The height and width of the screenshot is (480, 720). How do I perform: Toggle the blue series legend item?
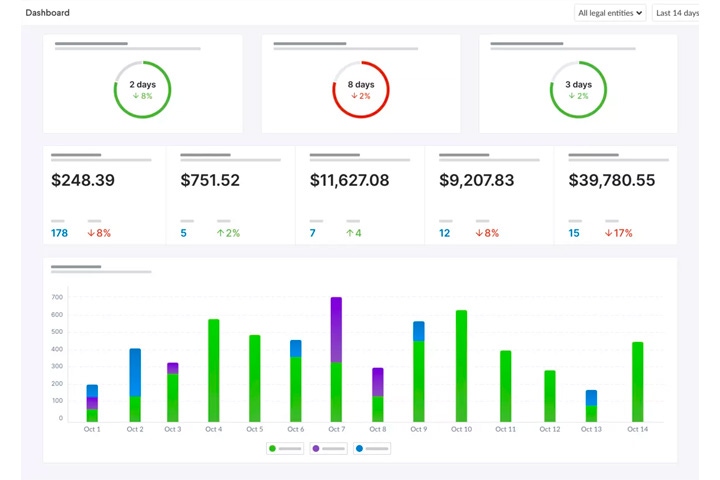372,448
